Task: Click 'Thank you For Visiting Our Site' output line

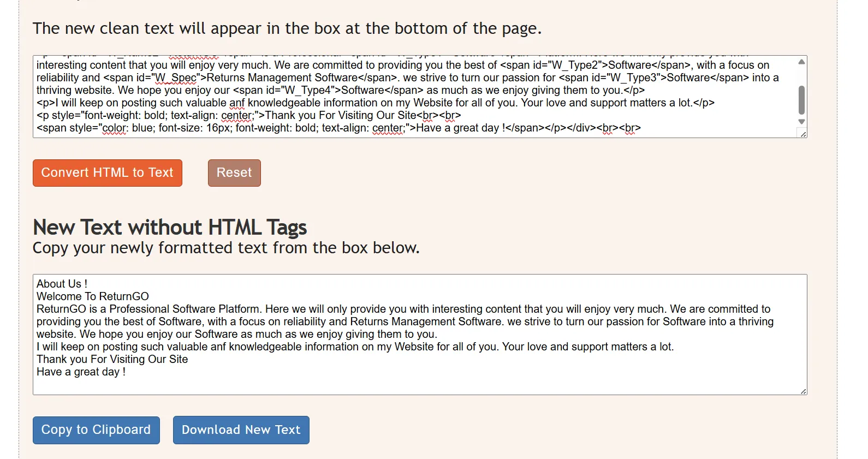Action: coord(112,359)
